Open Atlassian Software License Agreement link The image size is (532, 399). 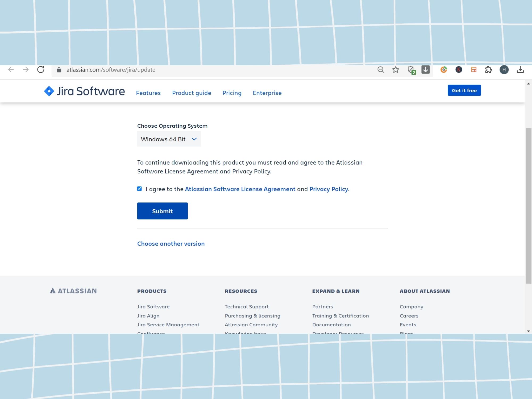[240, 189]
